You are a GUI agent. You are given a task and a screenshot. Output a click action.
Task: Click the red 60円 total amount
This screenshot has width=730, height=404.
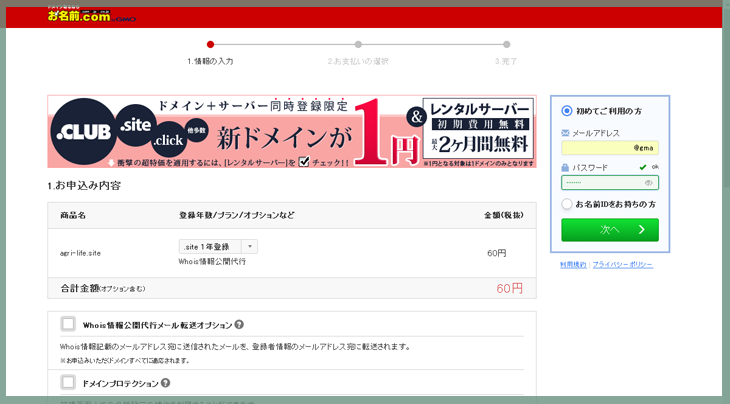(x=509, y=289)
